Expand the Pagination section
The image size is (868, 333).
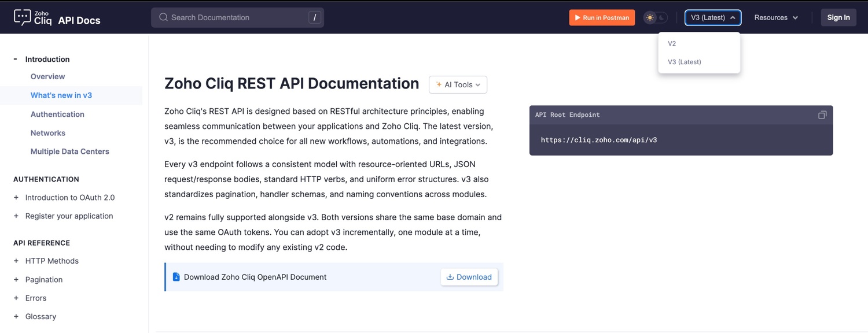tap(16, 280)
